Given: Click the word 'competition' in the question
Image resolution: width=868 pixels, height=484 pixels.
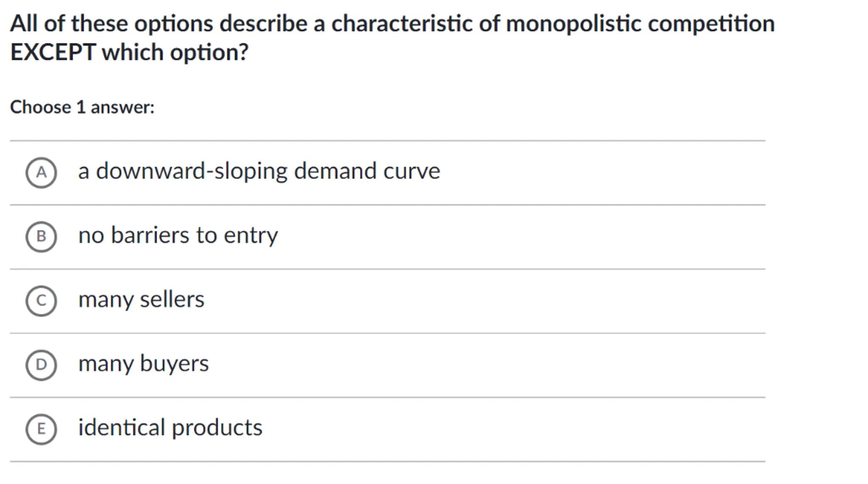Looking at the screenshot, I should (x=711, y=24).
